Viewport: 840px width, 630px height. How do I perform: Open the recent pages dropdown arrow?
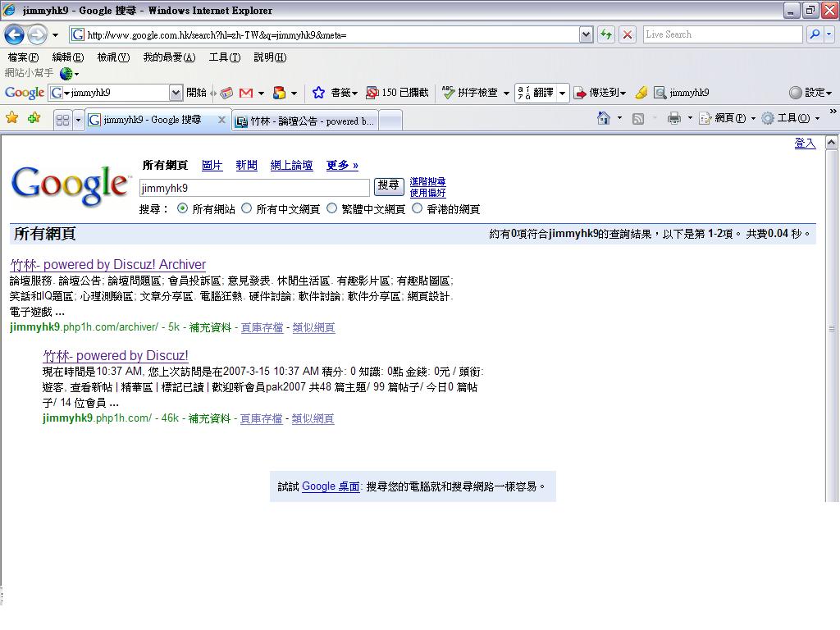(55, 35)
